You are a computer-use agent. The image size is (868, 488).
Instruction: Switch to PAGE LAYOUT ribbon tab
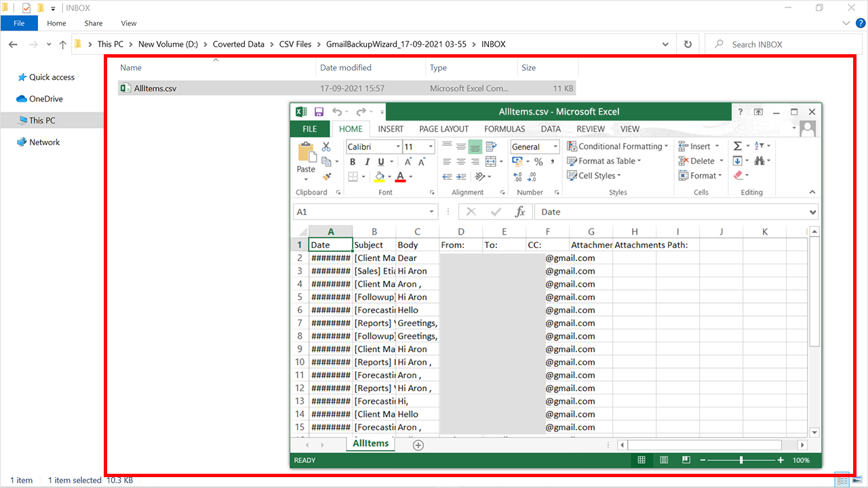pos(443,129)
